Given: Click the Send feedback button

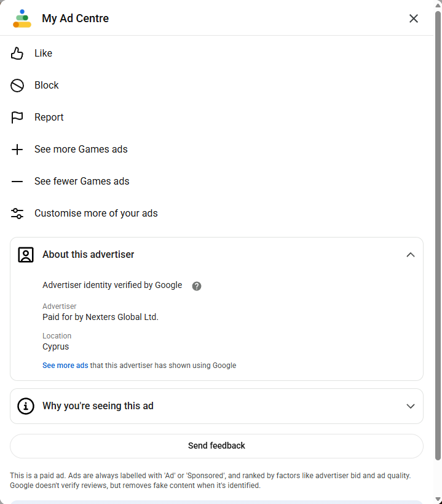Looking at the screenshot, I should (x=216, y=446).
